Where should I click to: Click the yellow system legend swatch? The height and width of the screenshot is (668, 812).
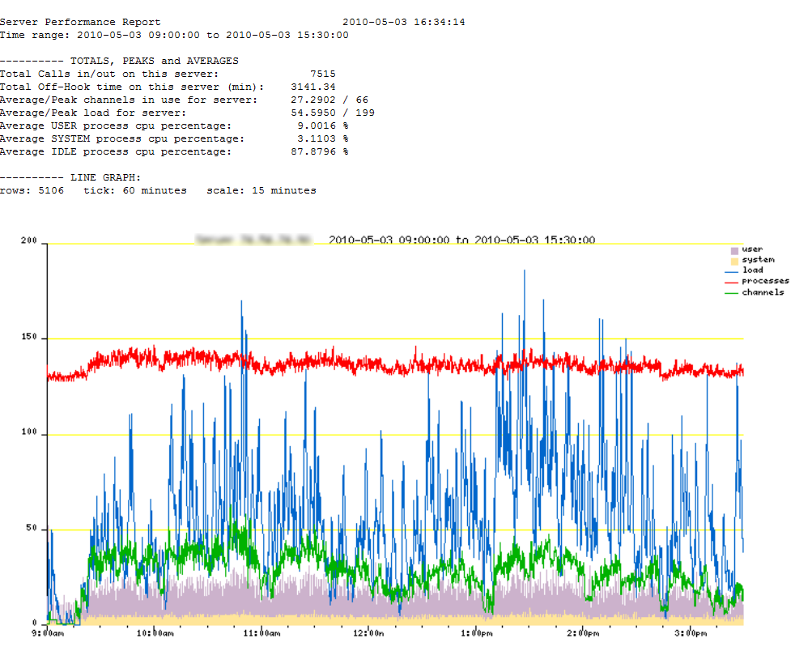pos(734,261)
